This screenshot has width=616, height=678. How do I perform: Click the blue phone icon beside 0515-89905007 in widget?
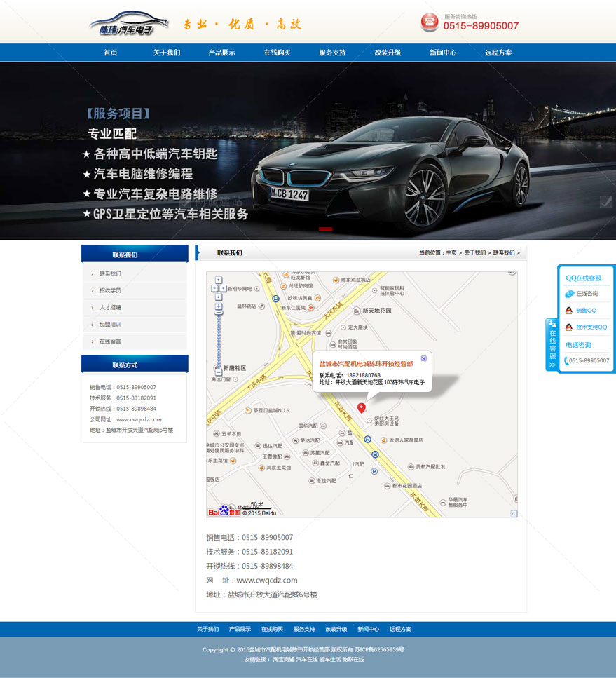click(x=566, y=360)
